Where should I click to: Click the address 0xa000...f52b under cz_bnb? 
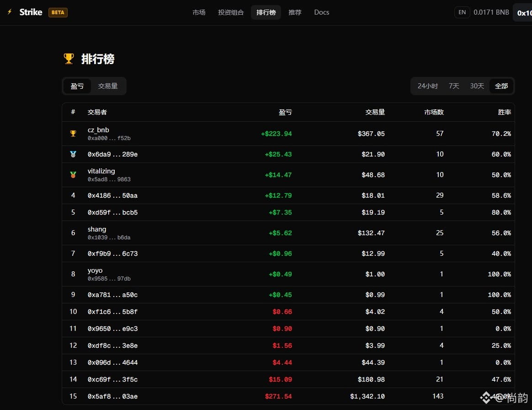click(109, 138)
